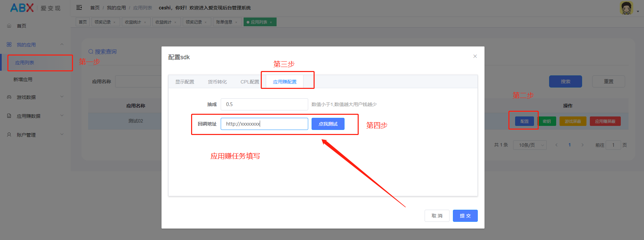Expand the 游戏数据 sidebar menu

[x=35, y=97]
